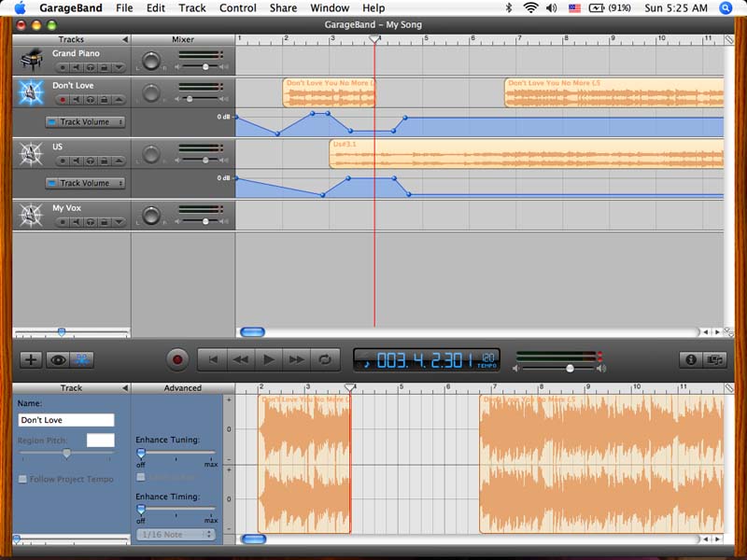Collapse the Tracks header triangle
Screen dimensions: 747x560
(x=125, y=39)
